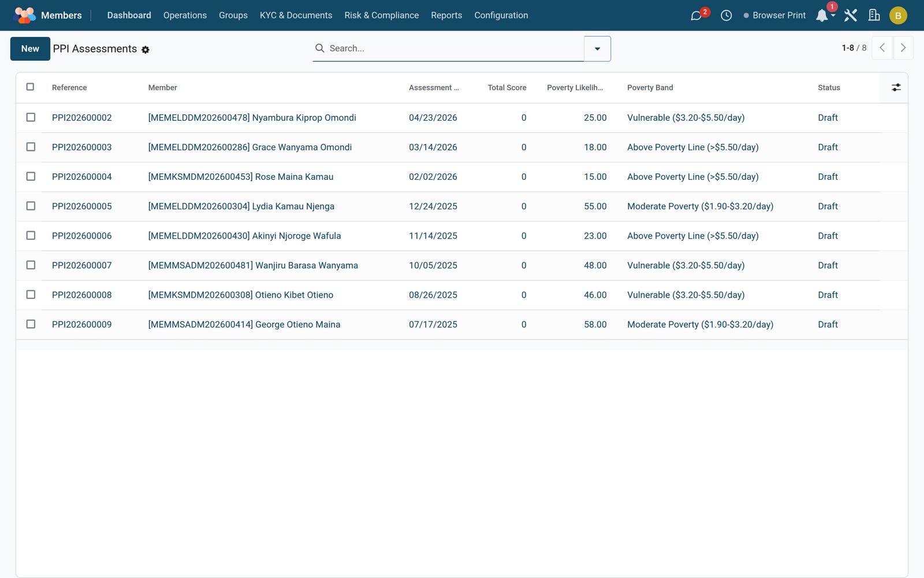Tick the select-all checkbox in the header
The height and width of the screenshot is (578, 924).
pos(31,87)
